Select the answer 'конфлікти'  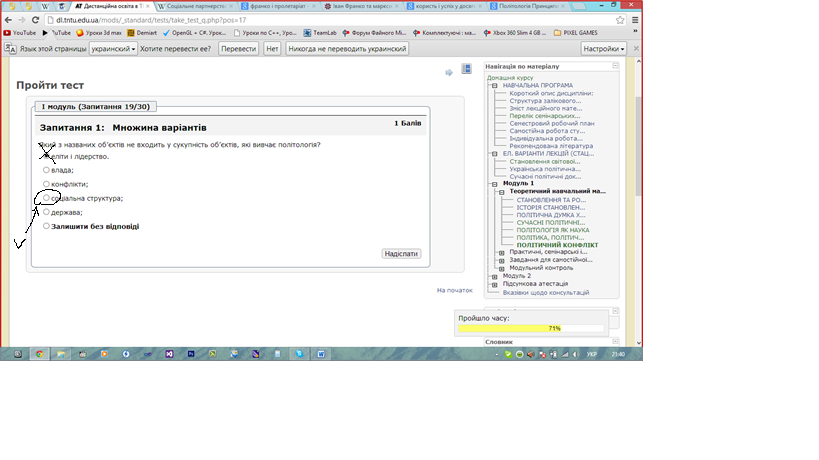pyautogui.click(x=46, y=184)
